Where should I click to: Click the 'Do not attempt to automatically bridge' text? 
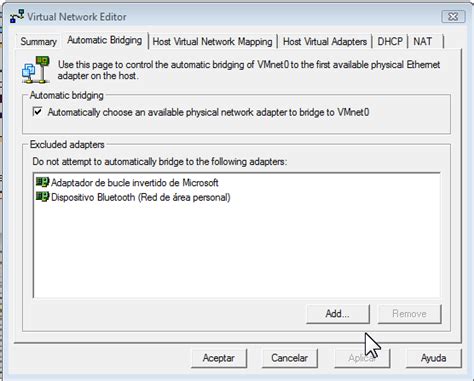click(160, 162)
